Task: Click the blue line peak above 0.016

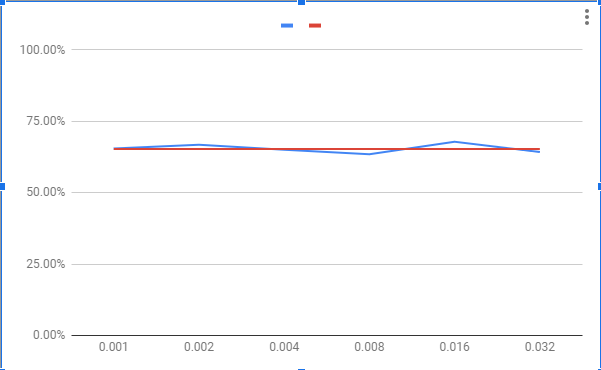Action: (455, 142)
